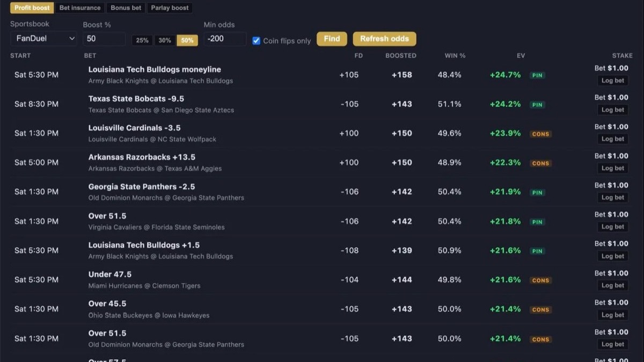The image size is (644, 362).
Task: Open the Sportsbook FanDuel dropdown
Action: tap(43, 39)
